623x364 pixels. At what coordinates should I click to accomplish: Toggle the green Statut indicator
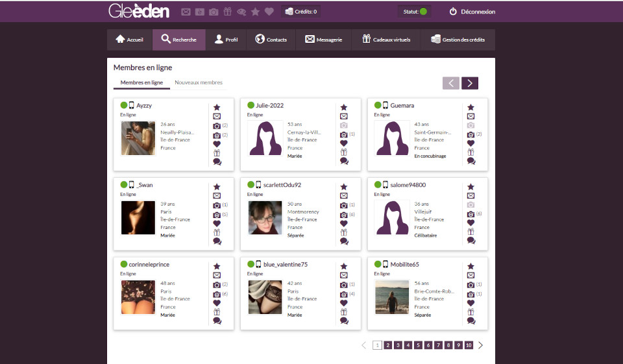423,12
